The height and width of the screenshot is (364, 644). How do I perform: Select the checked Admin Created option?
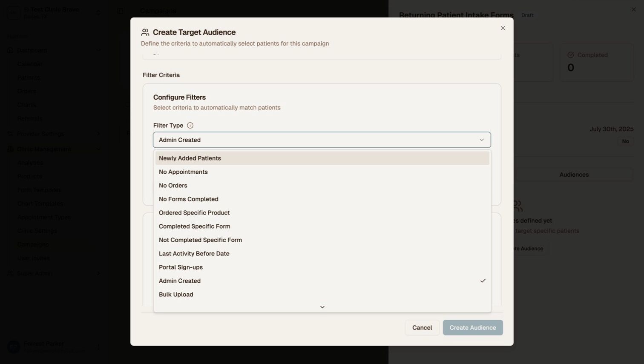click(322, 281)
